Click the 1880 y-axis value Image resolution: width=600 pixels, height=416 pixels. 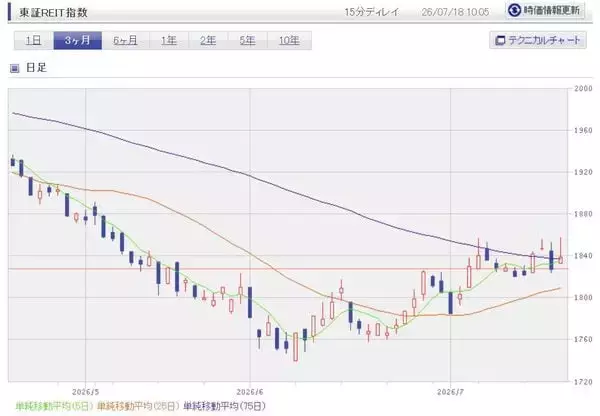tap(583, 214)
